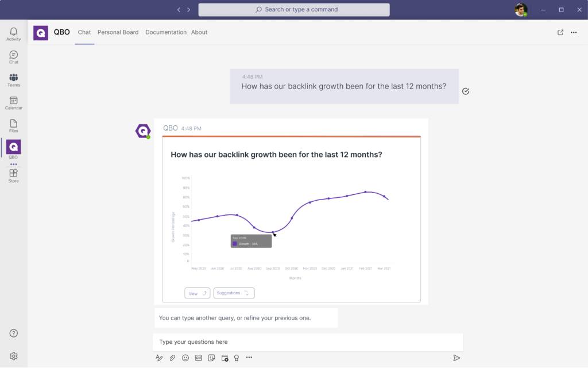This screenshot has width=588, height=368.
Task: Insert a GIF using GIF icon
Action: pyautogui.click(x=199, y=358)
